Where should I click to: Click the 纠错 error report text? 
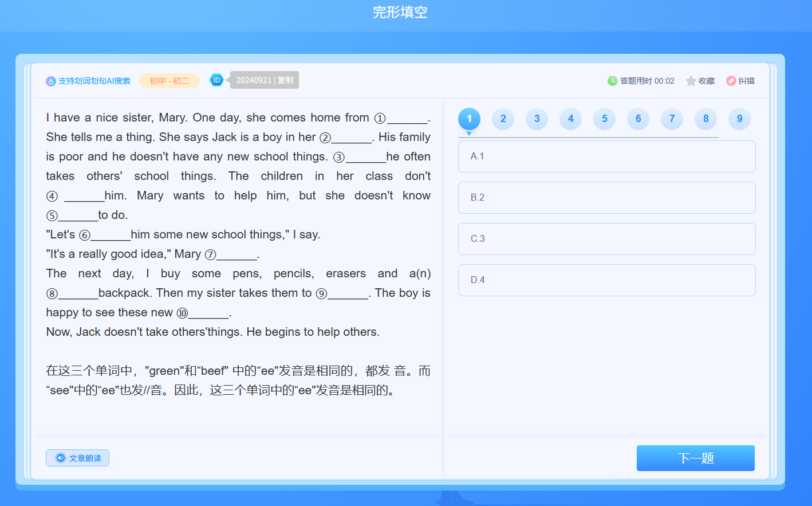(746, 81)
